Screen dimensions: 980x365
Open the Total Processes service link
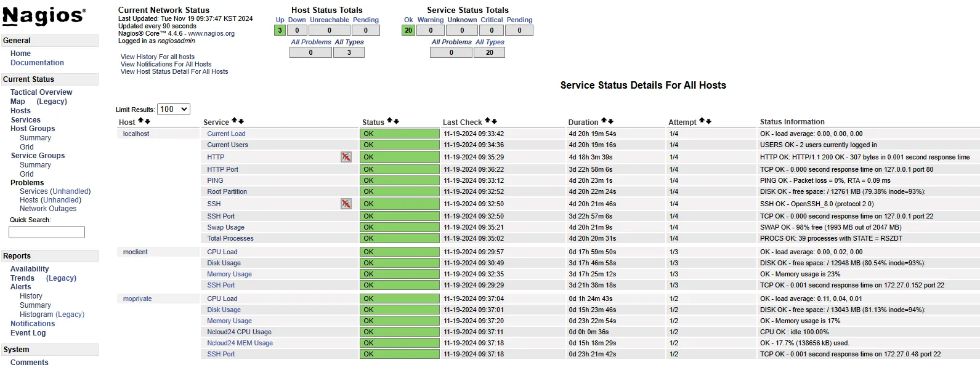[x=230, y=238]
